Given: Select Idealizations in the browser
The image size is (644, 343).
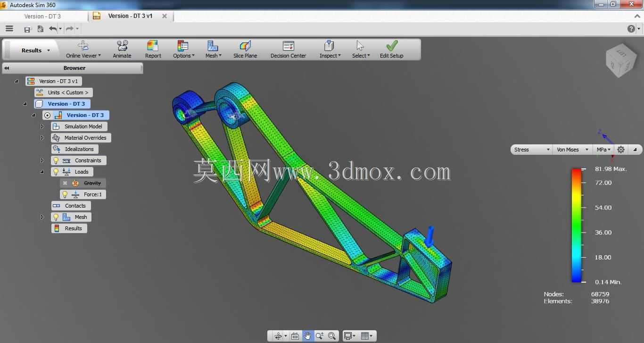Looking at the screenshot, I should [74, 149].
